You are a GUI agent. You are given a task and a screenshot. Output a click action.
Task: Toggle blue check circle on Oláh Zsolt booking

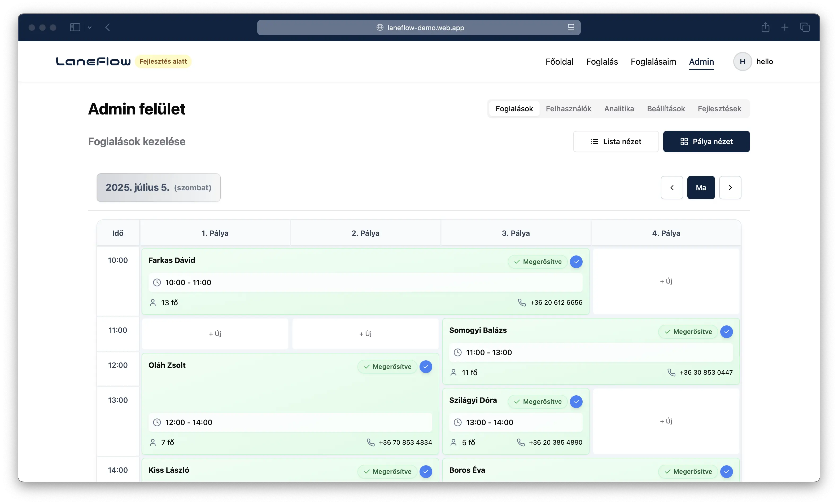point(425,366)
